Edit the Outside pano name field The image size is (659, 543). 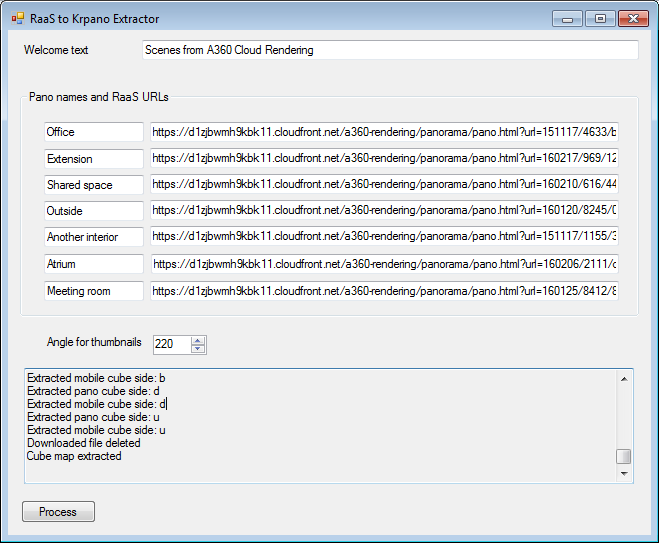coord(94,211)
